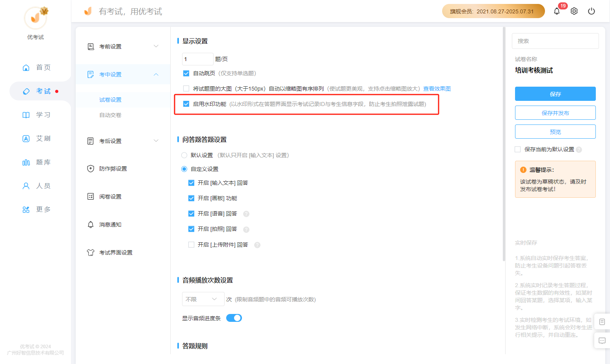Image resolution: width=610 pixels, height=364 pixels.
Task: Uncheck 开启[输入文本]回答
Action: (192, 183)
